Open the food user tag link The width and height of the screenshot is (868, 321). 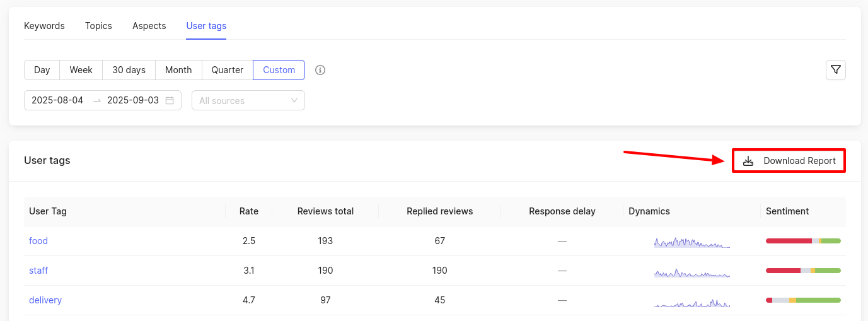point(38,241)
